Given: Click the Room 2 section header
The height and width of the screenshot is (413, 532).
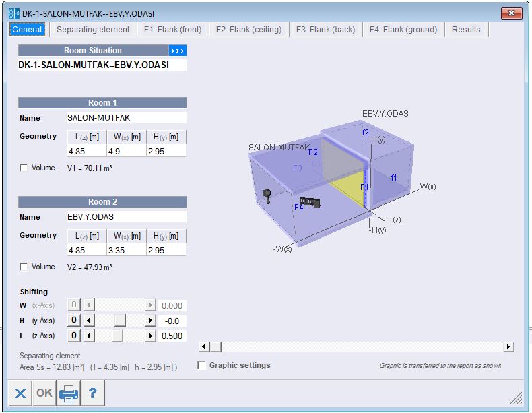Looking at the screenshot, I should [102, 202].
